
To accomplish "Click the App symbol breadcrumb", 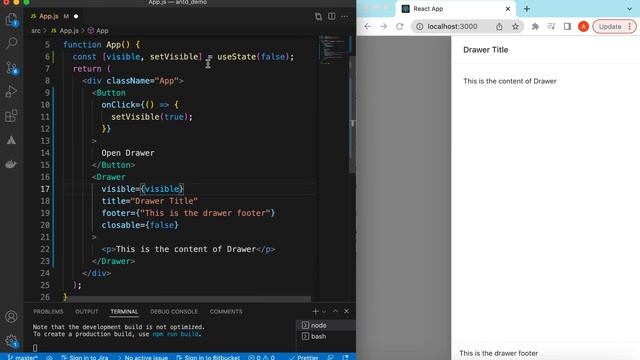I will pos(98,31).
